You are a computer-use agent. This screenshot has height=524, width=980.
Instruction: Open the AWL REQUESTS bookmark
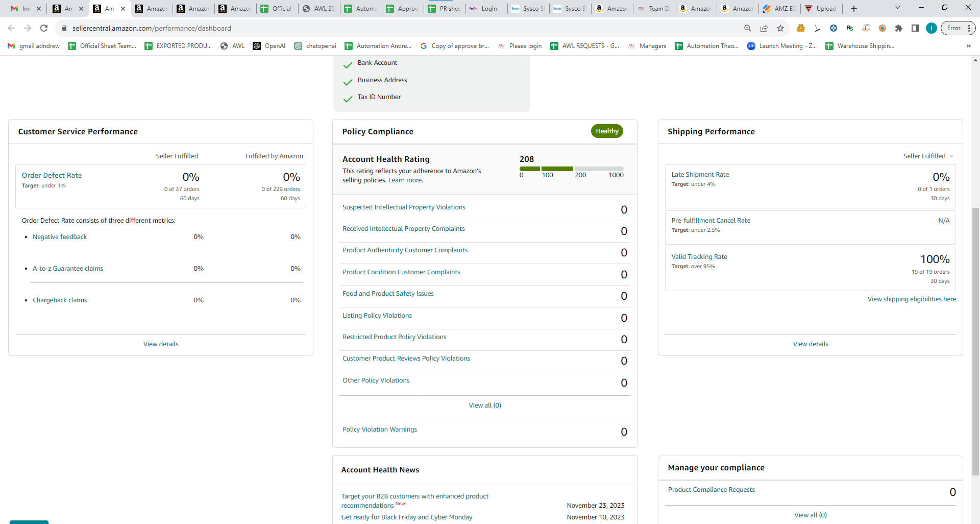585,46
